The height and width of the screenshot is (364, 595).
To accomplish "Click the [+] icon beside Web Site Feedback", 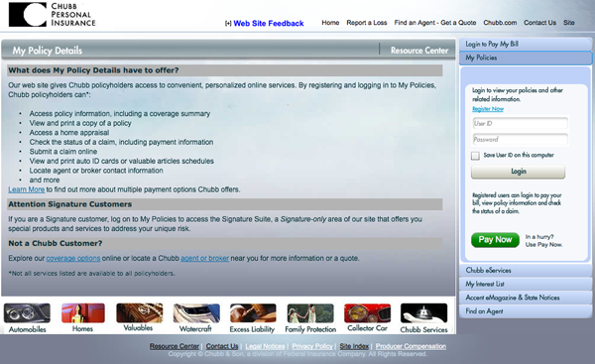I will tap(228, 24).
